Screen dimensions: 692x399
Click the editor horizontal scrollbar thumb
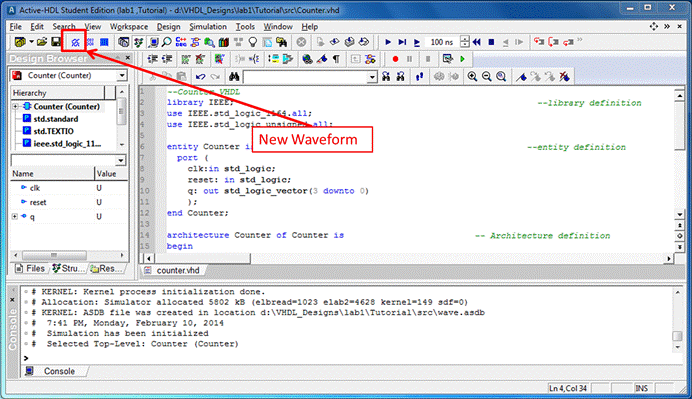tap(203, 259)
